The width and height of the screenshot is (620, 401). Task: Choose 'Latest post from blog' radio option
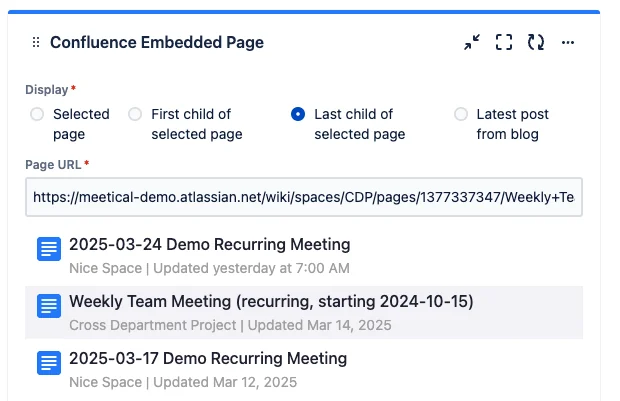[x=461, y=114]
